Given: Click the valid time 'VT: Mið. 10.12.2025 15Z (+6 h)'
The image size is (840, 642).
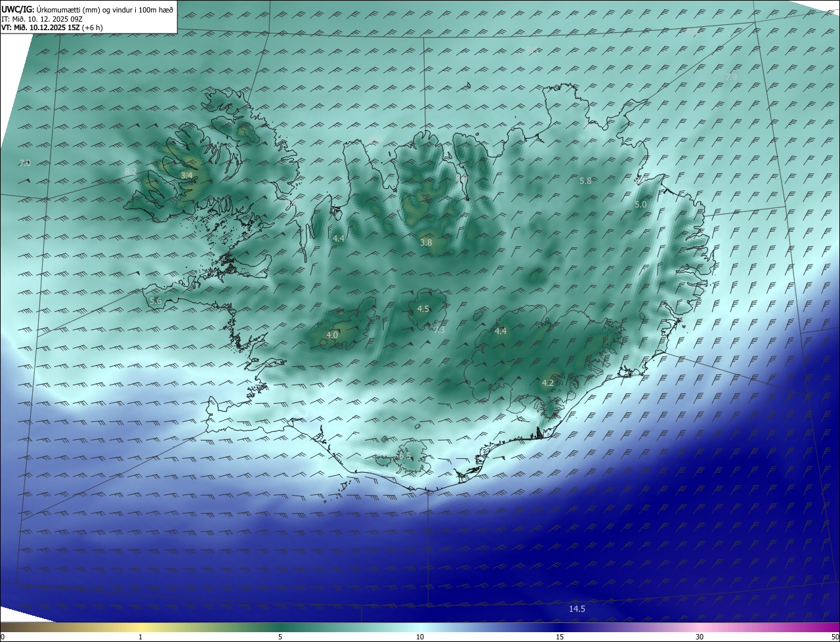Looking at the screenshot, I should pyautogui.click(x=52, y=28).
